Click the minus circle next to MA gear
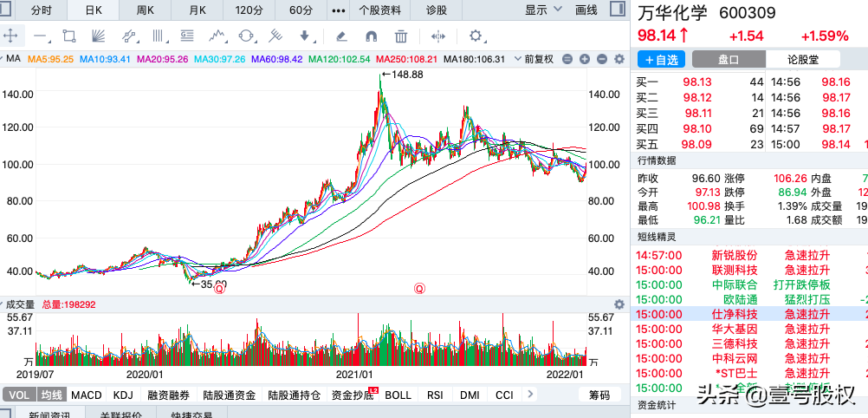This screenshot has width=868, height=418. click(x=602, y=59)
